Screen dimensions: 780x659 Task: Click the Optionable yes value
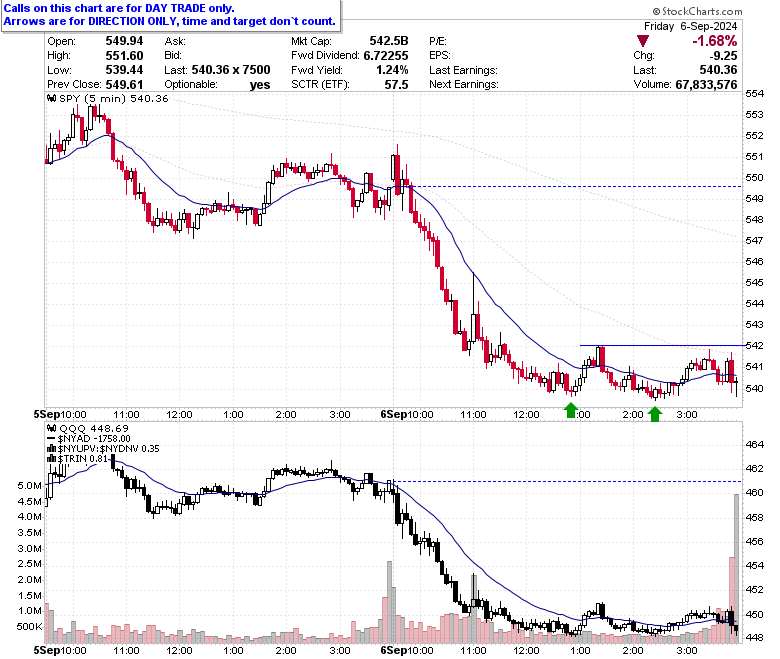(260, 85)
